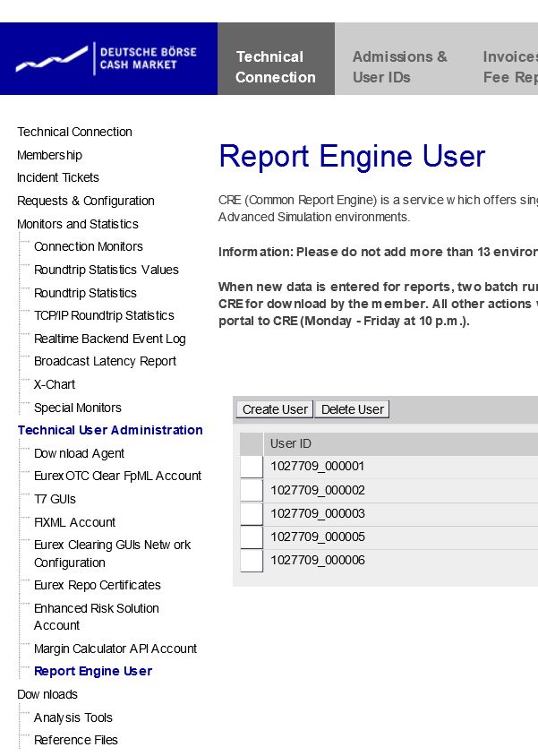Open Eurex Clearing GUIs Network Configuration
The height and width of the screenshot is (756, 538).
(x=112, y=554)
